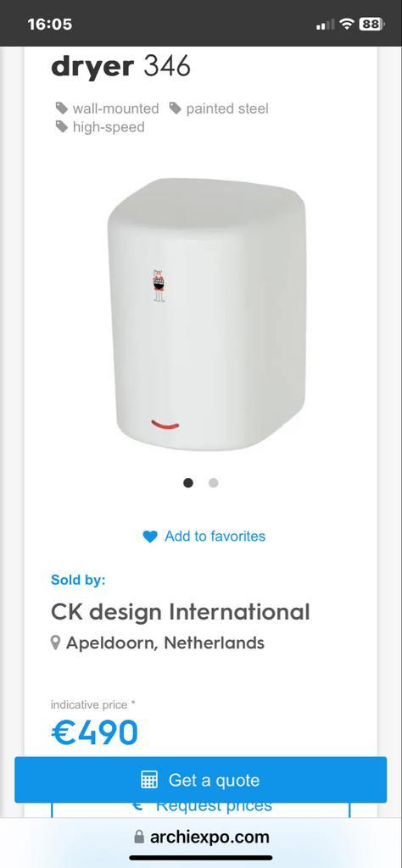402x868 pixels.
Task: Select the first image carousel dot
Action: [188, 482]
